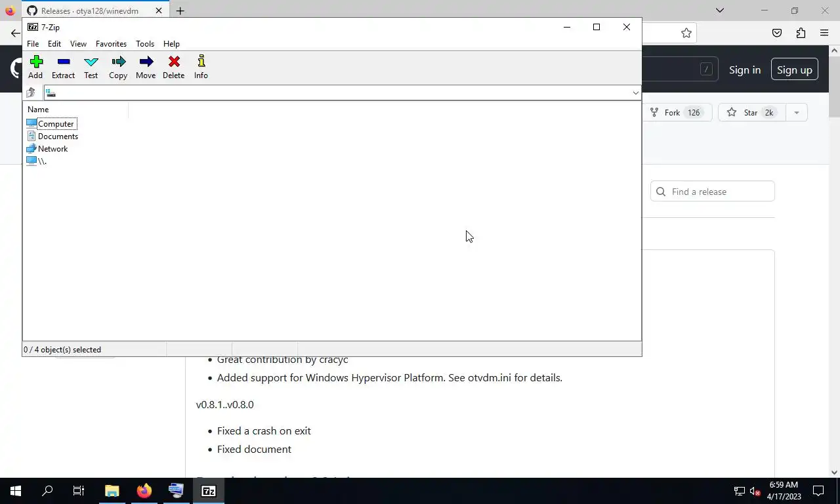Open the Firefox Extensions icon

[801, 33]
